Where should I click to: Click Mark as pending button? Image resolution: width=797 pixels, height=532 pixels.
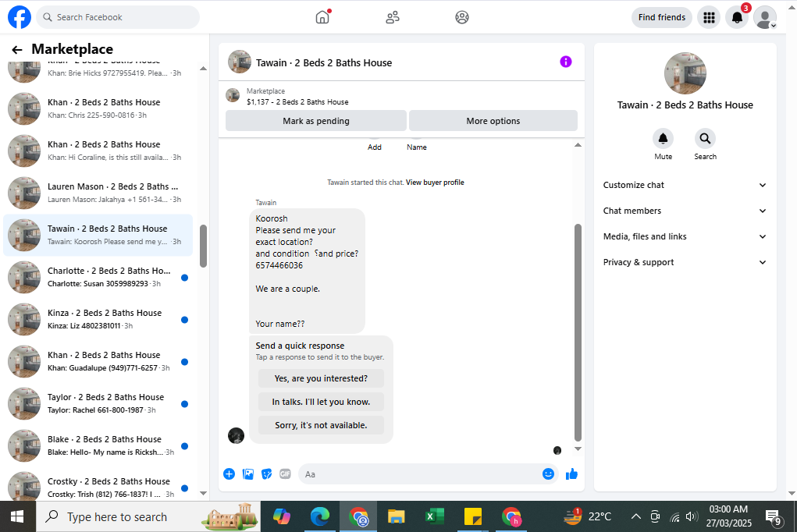point(316,121)
